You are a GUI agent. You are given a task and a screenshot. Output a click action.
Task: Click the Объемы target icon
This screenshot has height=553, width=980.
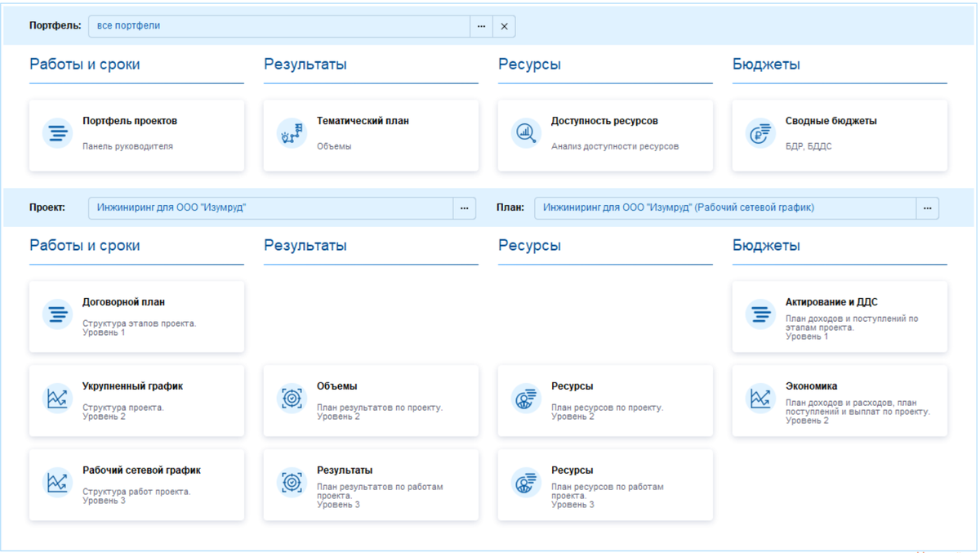click(x=292, y=399)
